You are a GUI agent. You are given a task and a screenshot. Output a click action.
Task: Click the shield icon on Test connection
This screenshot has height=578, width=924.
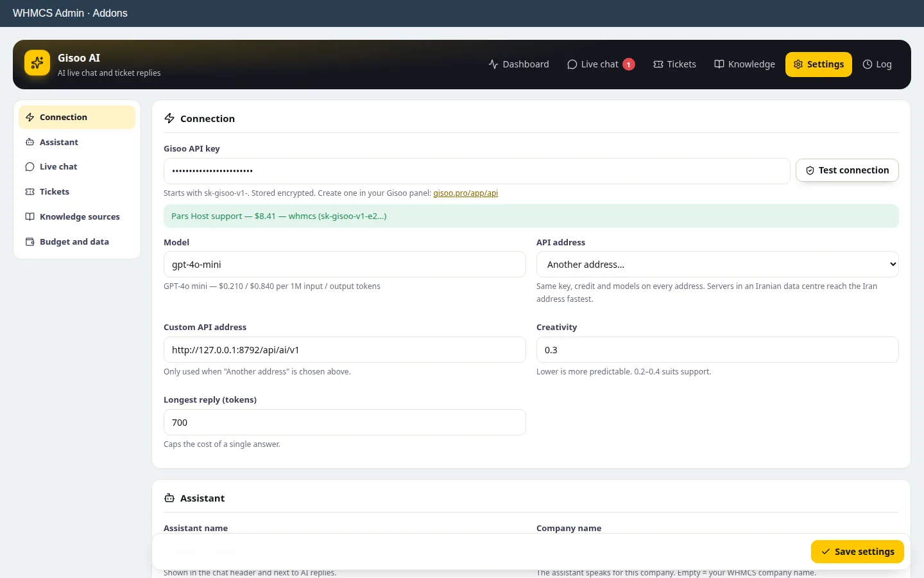pos(810,170)
